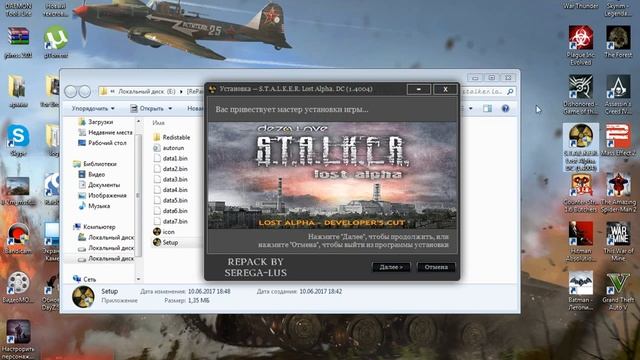This screenshot has height=360, width=640.
Task: Click up arrow of navigation pane scrollbar
Action: click(x=138, y=122)
